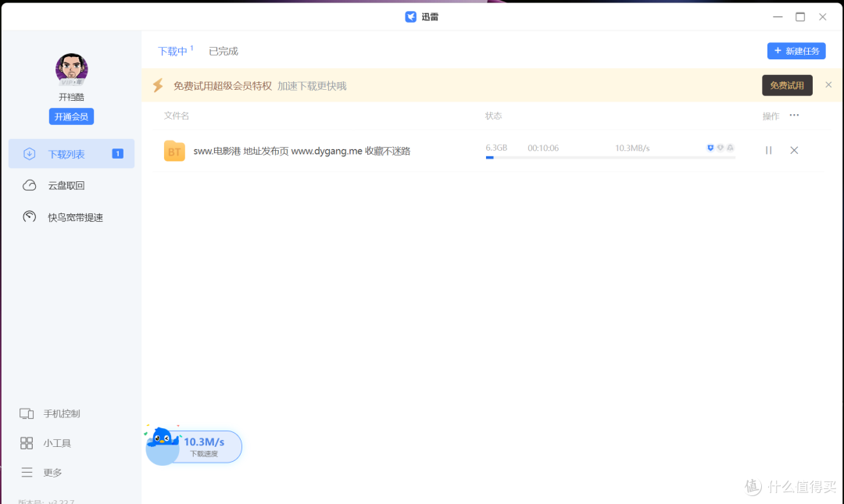Image resolution: width=844 pixels, height=504 pixels.
Task: Click the 6.3GB file size value
Action: tap(496, 148)
